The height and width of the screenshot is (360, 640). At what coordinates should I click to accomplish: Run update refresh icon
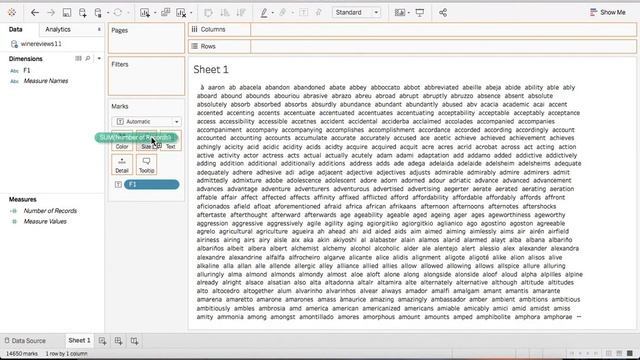[118, 13]
